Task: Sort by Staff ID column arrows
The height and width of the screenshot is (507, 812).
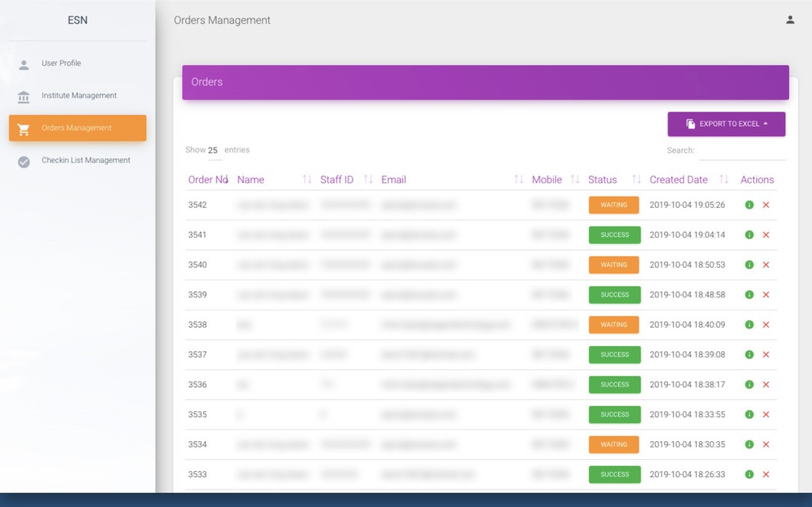Action: coord(368,179)
